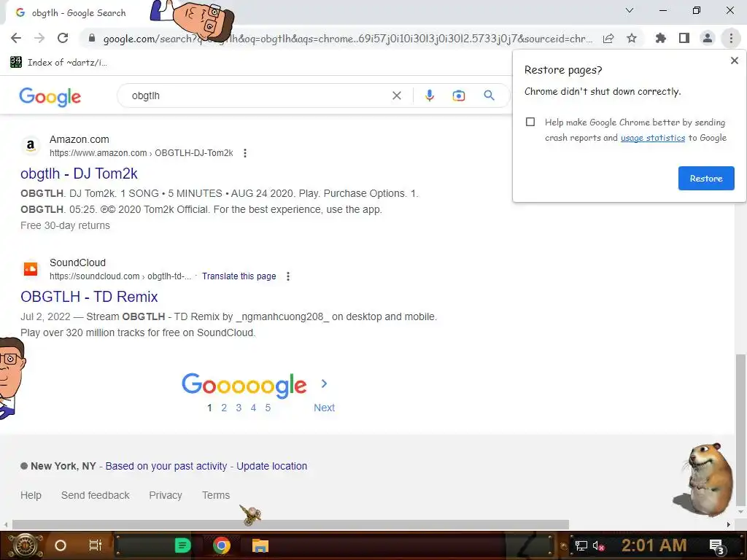Viewport: 747px width, 560px height.
Task: Click the SoundCloud site name
Action: click(x=77, y=262)
